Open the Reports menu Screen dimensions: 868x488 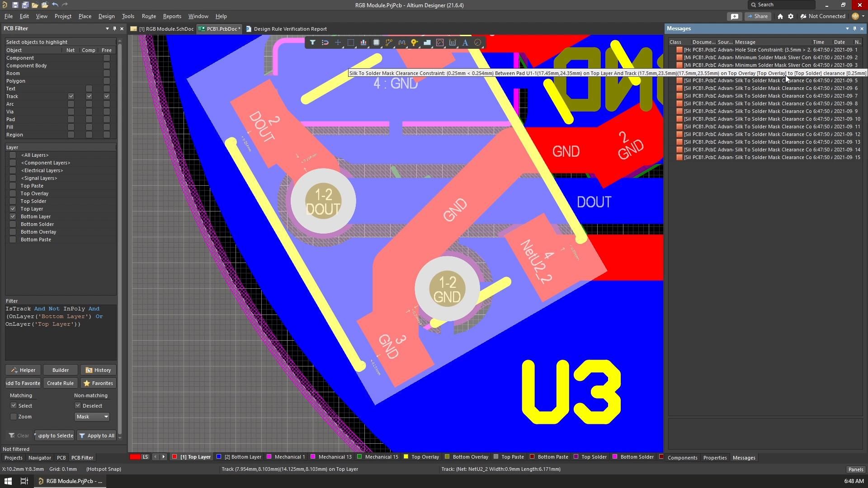[172, 16]
